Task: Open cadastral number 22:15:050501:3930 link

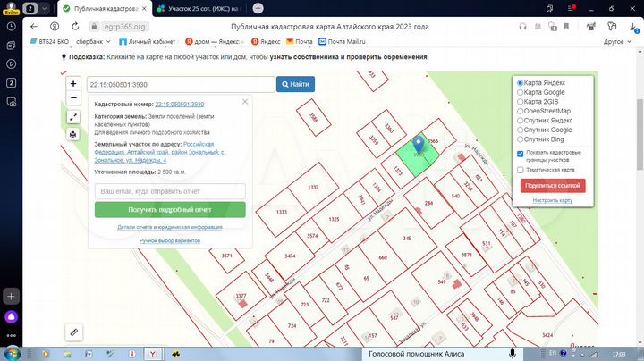Action: [180, 105]
